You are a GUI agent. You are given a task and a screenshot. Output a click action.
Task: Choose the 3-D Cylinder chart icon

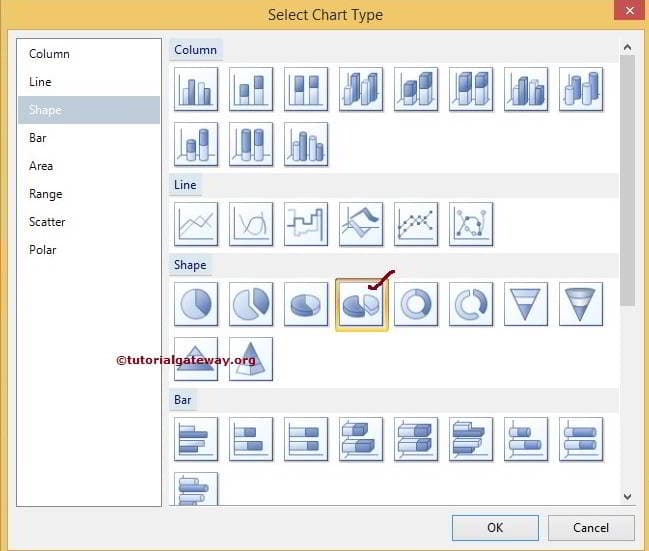(x=581, y=89)
